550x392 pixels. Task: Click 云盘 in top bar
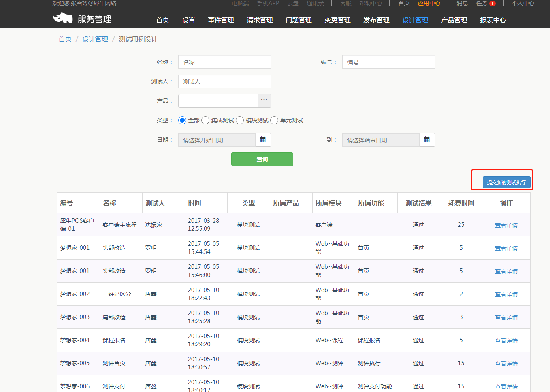[x=293, y=3]
